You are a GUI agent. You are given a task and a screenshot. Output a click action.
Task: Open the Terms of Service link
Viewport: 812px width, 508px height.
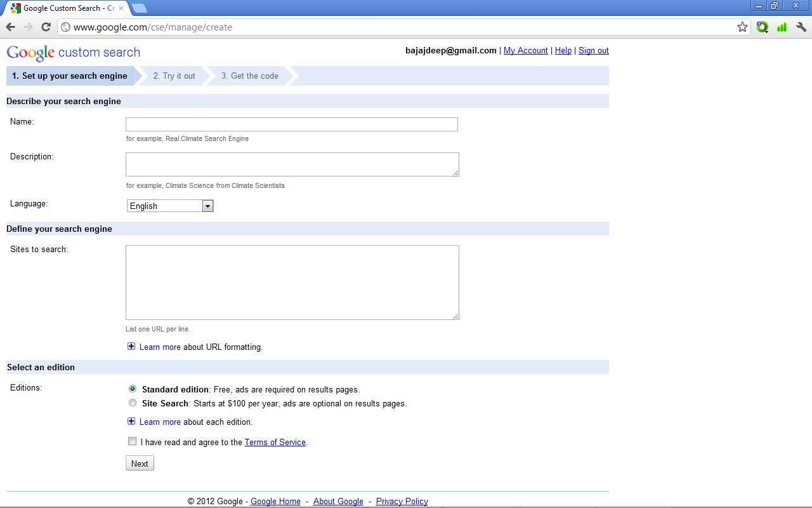coord(275,443)
